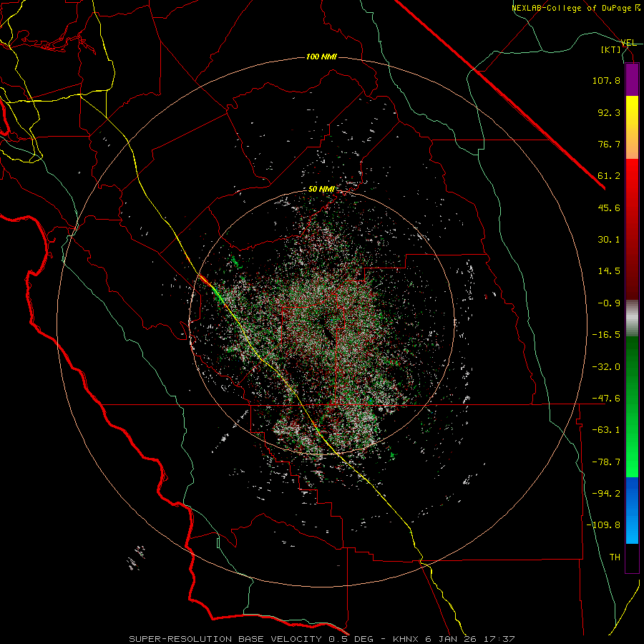This screenshot has height=644, width=644.
Task: Pick the gray band near -0.9 on the velocity scale
Action: (632, 318)
